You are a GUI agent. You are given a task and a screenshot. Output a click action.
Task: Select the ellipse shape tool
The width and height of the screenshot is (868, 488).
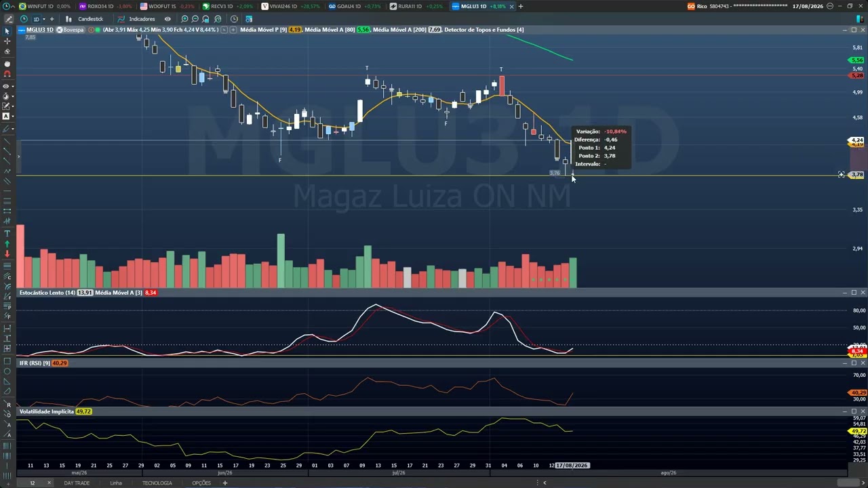[x=7, y=371]
